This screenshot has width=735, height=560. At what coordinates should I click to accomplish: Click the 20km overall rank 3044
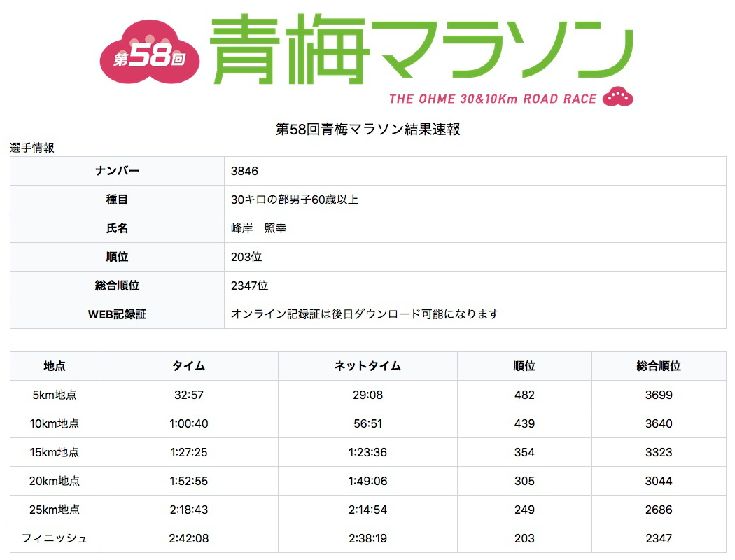coord(658,481)
